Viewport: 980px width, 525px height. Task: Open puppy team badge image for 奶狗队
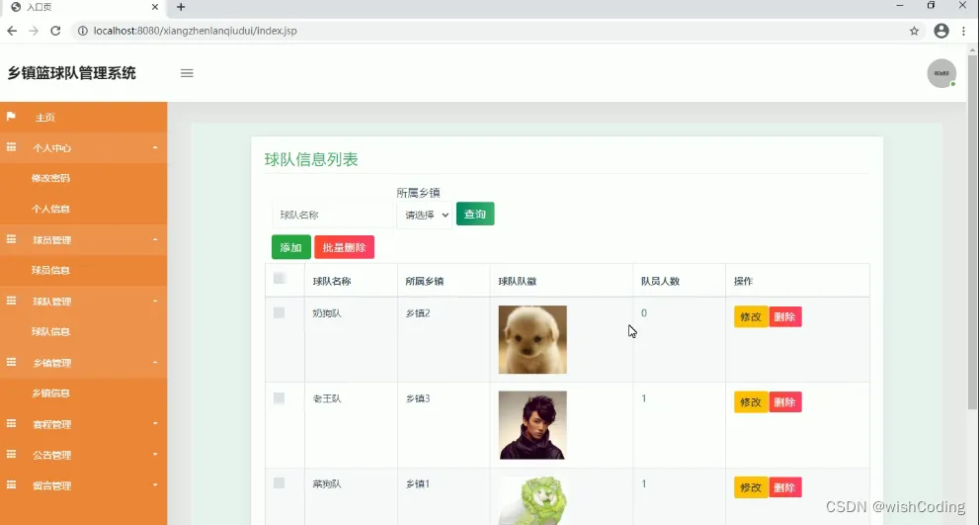pyautogui.click(x=532, y=340)
